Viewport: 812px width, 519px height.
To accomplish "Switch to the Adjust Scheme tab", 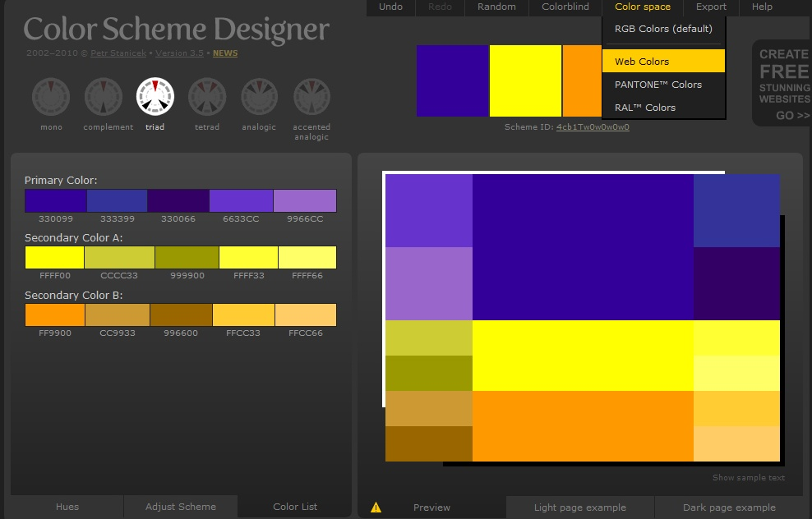I will [x=181, y=507].
